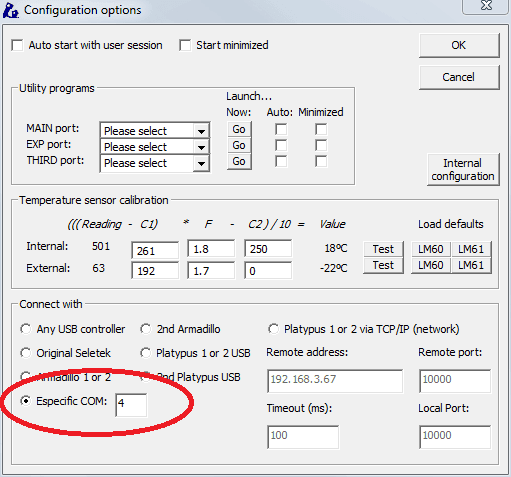Launch the MAIN port program with Go
Viewport: 511px width, 477px height.
[x=239, y=129]
